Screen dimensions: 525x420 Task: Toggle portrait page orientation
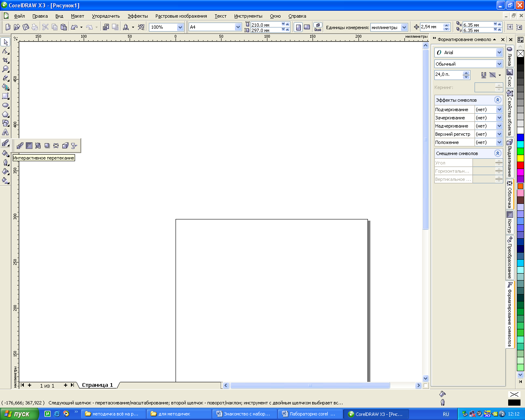coord(298,27)
